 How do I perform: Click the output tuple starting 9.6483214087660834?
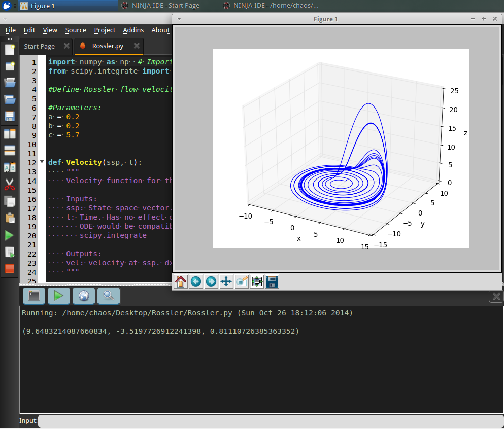(160, 332)
